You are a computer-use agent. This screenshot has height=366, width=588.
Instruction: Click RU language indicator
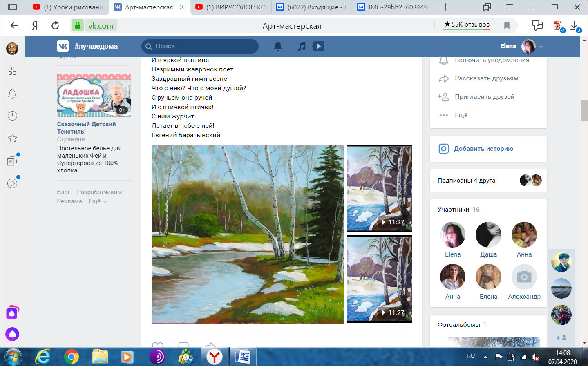coord(471,356)
